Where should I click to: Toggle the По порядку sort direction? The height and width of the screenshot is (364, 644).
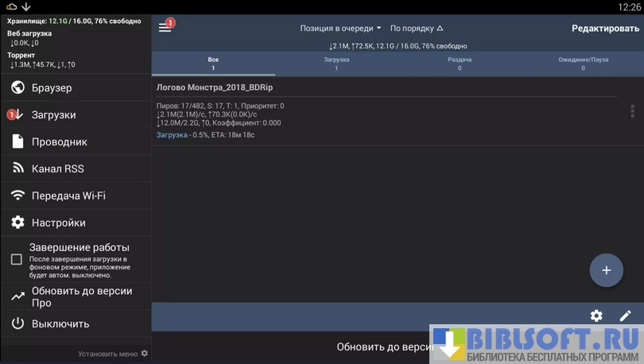417,28
